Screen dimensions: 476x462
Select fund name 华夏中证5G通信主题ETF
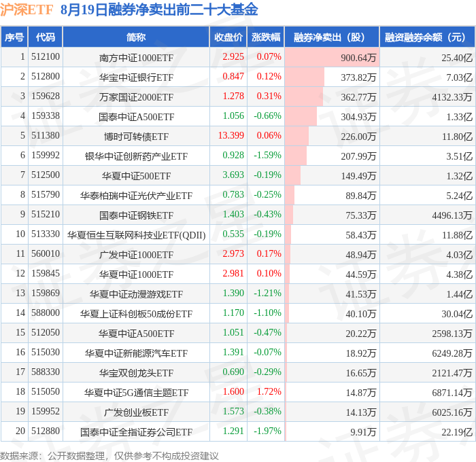(x=136, y=393)
